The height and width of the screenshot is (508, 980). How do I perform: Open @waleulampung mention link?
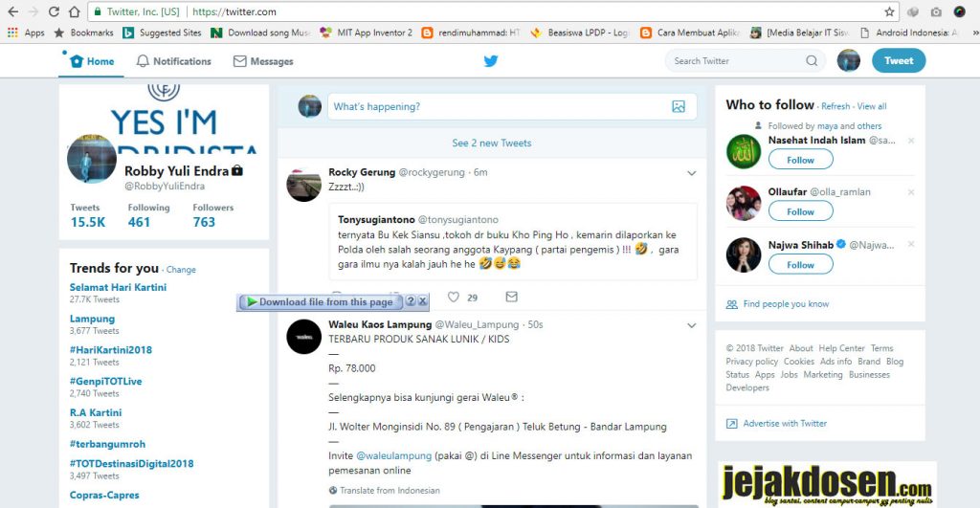393,456
